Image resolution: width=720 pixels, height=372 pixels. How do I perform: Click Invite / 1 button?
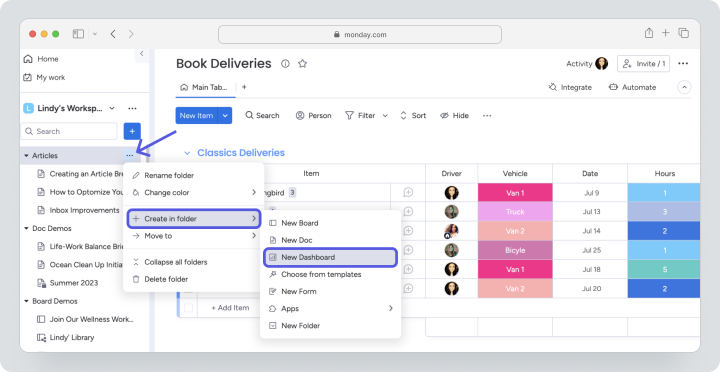(643, 64)
